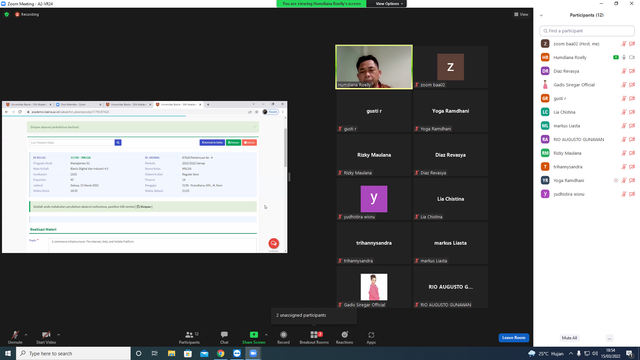Toggle video icon of yudhistira wisnu in list

[632, 194]
